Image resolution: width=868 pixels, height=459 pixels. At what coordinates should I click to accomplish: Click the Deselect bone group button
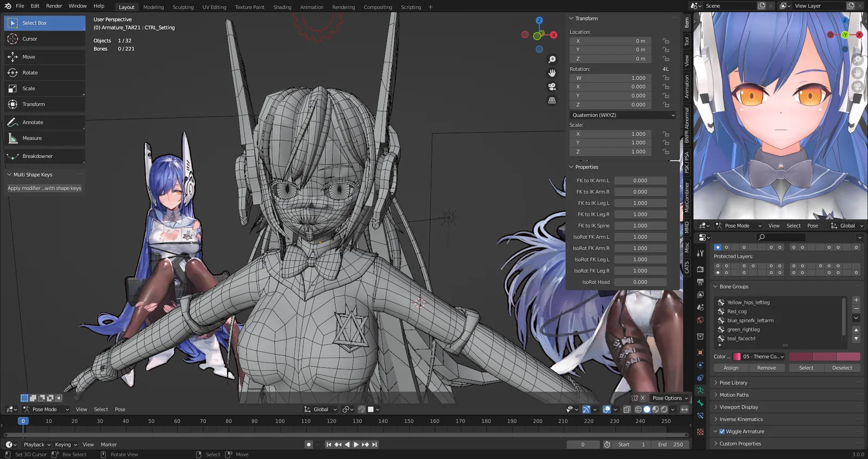coord(842,368)
